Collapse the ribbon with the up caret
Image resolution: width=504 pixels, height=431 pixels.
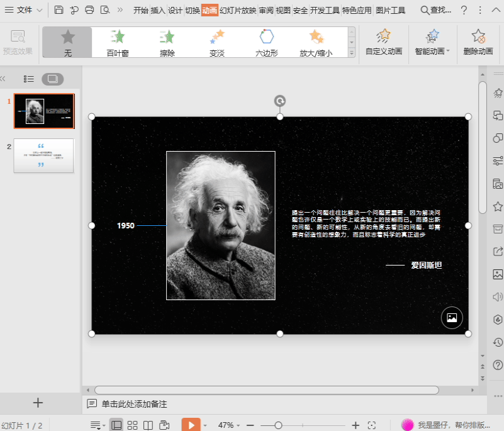pos(496,10)
